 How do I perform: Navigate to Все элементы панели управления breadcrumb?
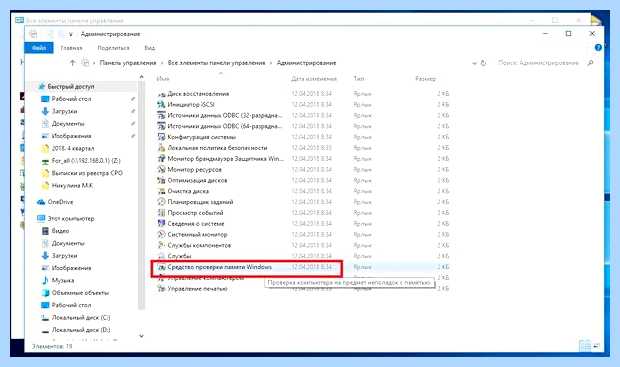pos(216,63)
